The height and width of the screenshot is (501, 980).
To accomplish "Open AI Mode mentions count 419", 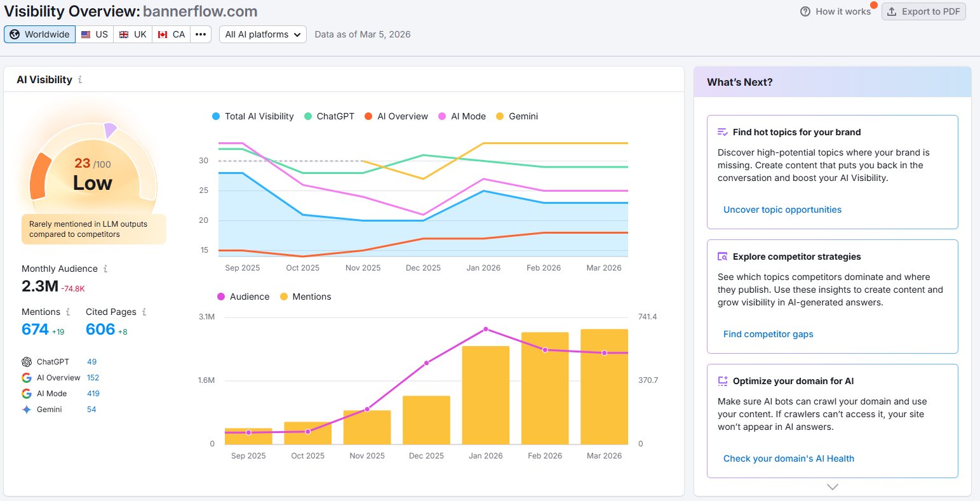I will click(93, 394).
